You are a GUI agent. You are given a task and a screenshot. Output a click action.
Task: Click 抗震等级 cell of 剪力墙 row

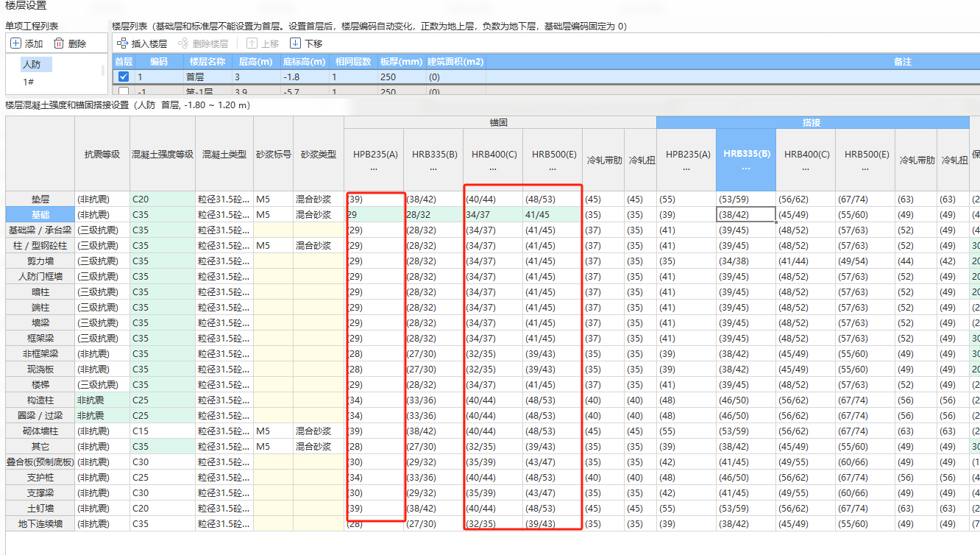102,261
